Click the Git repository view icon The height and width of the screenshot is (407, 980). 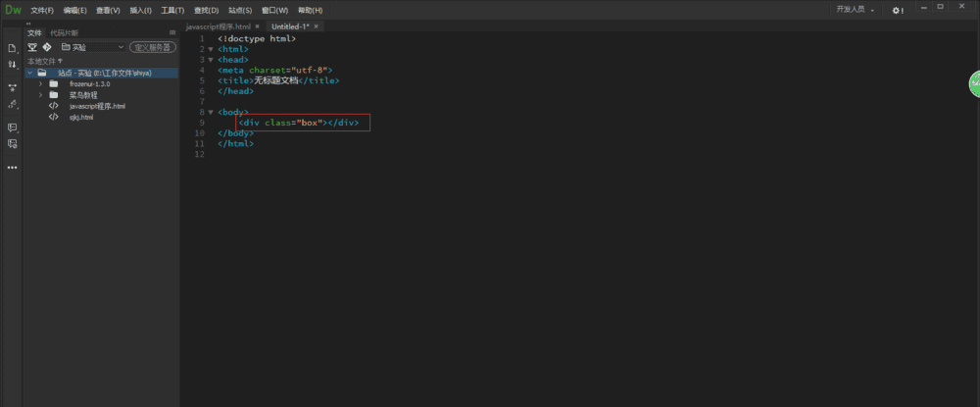[x=46, y=46]
